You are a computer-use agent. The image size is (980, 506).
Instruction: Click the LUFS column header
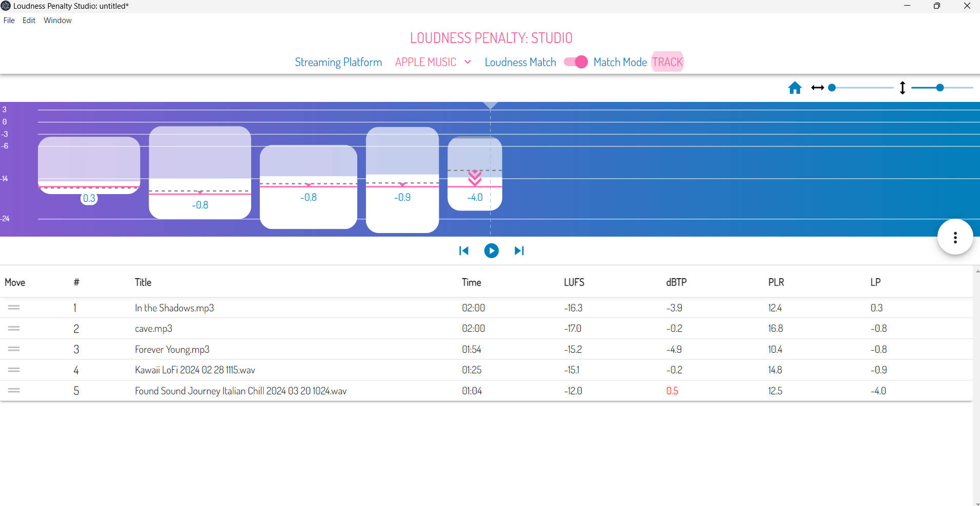574,282
